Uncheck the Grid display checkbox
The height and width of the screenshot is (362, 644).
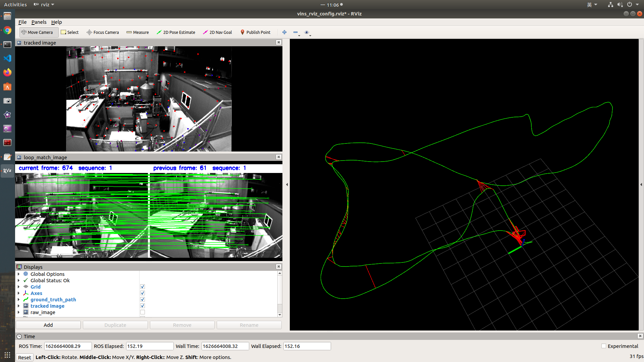(x=143, y=287)
